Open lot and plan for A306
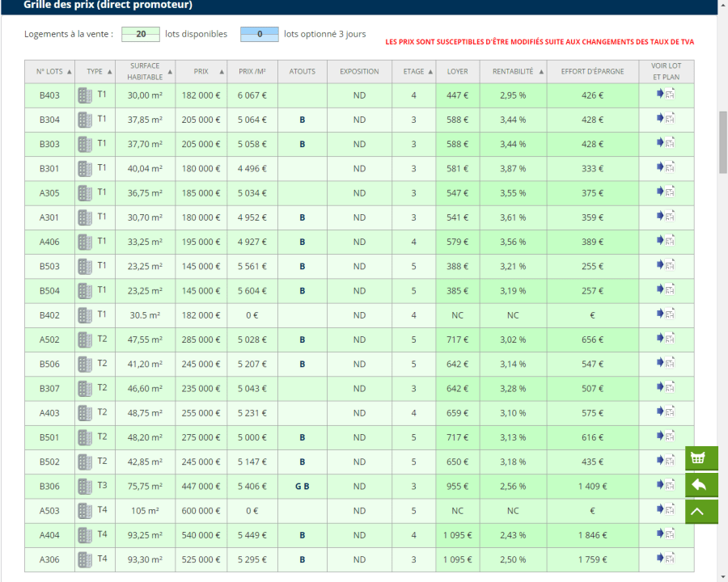 click(665, 559)
